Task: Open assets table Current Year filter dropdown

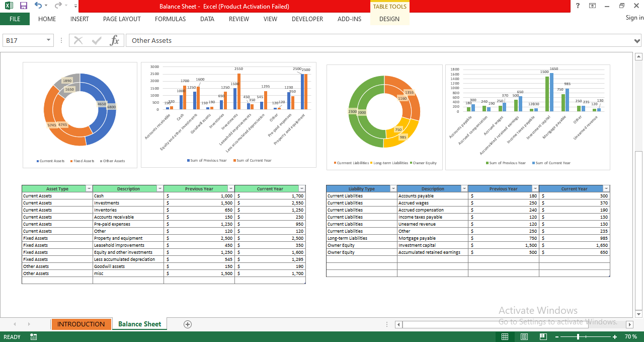Action: tap(302, 189)
